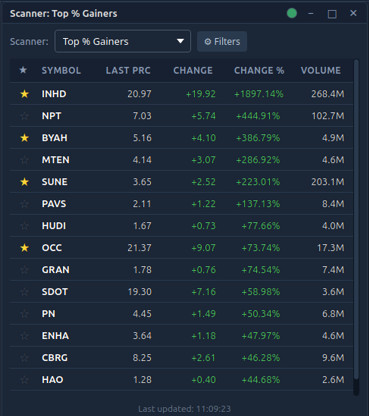Click the +44.68% change value
The width and height of the screenshot is (369, 416).
(261, 380)
